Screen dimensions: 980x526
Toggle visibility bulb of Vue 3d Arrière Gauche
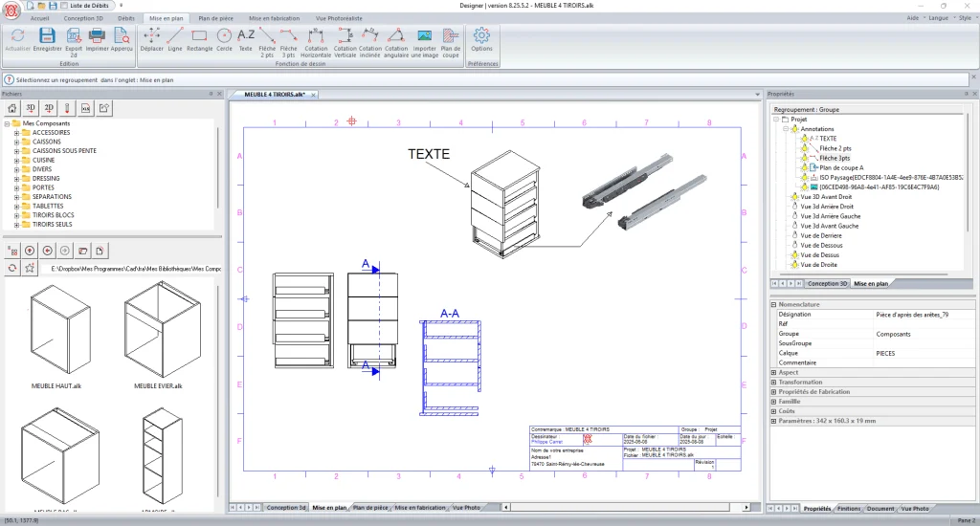795,216
